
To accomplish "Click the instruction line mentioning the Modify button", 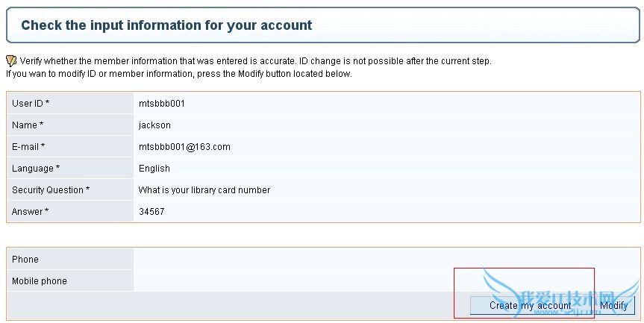I will pyautogui.click(x=178, y=74).
